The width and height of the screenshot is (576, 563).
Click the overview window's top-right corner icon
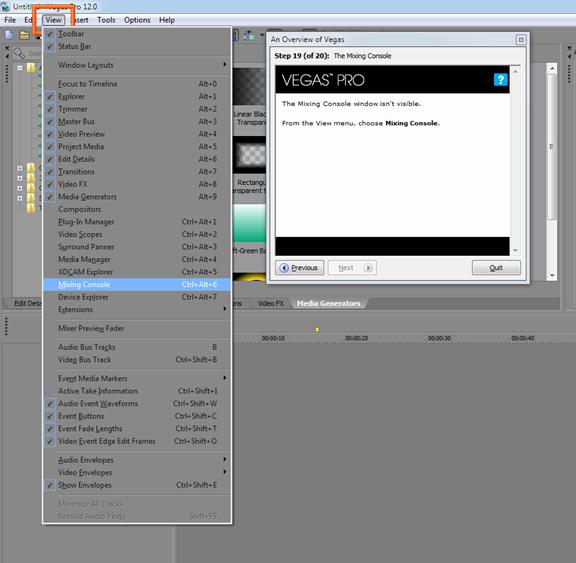521,39
